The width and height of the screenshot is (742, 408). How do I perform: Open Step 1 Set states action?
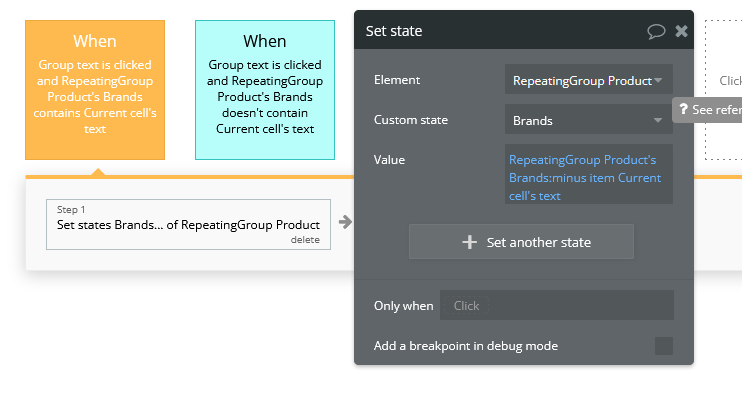[188, 224]
